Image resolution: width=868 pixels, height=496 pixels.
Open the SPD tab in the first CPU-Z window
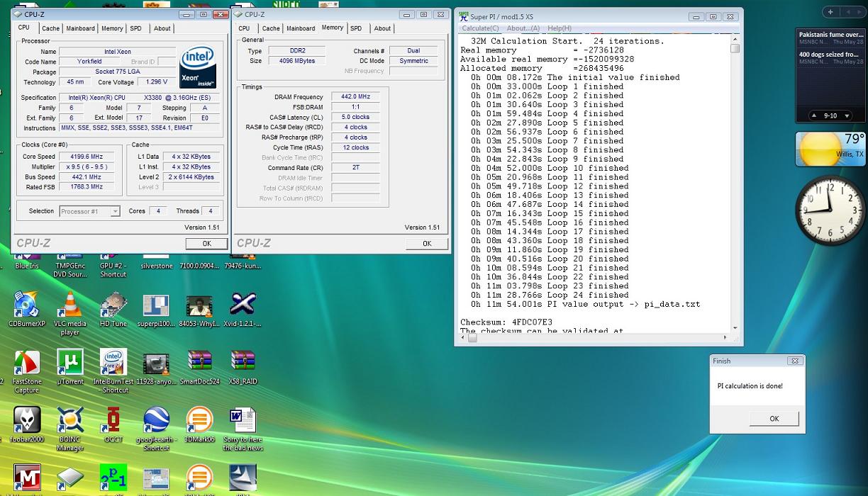coord(135,28)
